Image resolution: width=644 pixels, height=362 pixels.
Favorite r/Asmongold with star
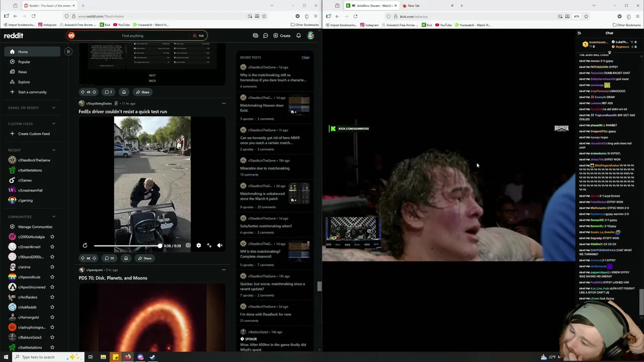tap(52, 317)
